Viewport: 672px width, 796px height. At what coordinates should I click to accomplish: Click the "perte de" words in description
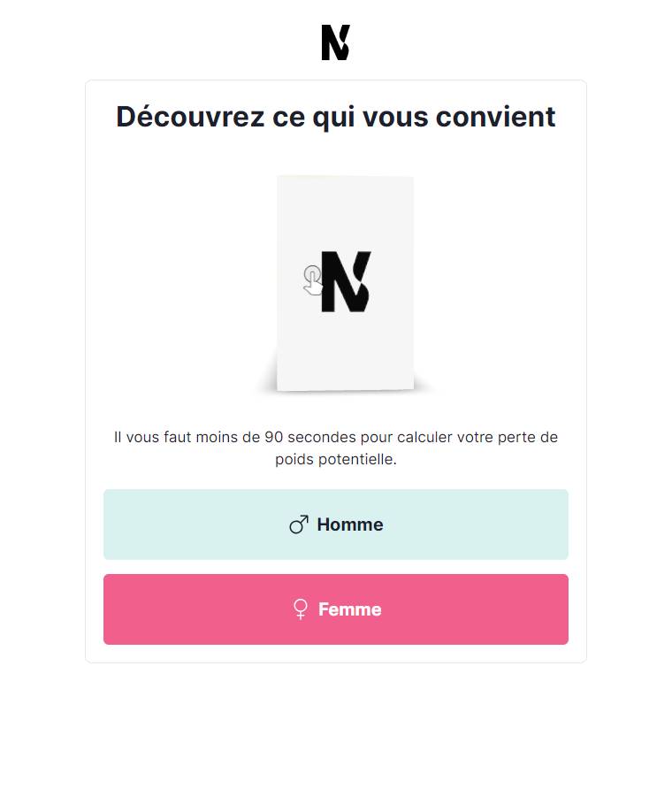527,437
